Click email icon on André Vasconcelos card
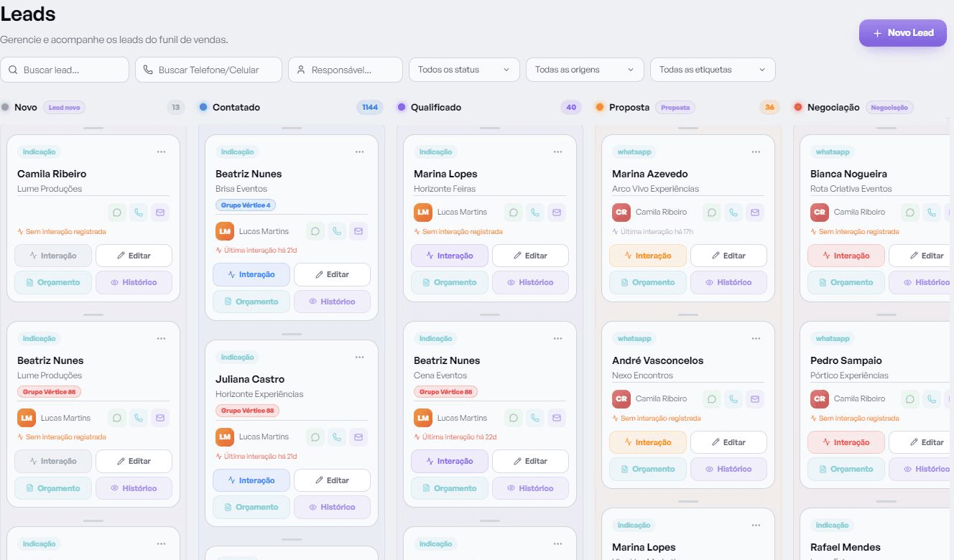954x560 pixels. [x=755, y=399]
